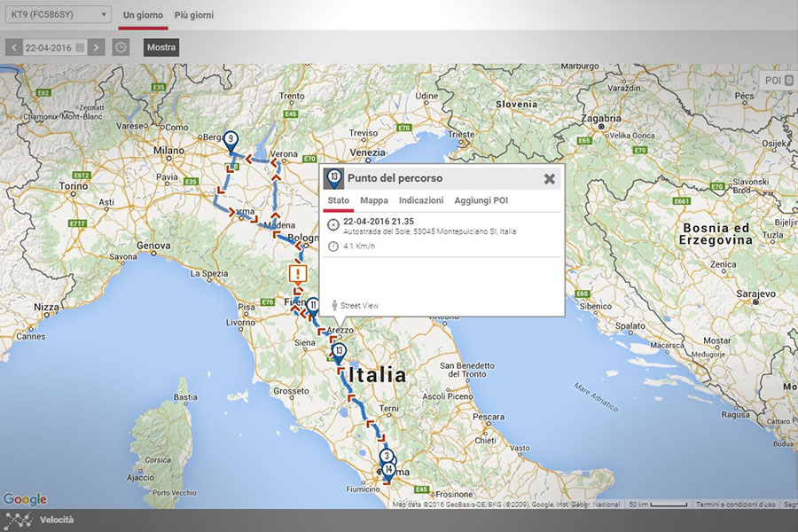Image resolution: width=798 pixels, height=532 pixels.
Task: Click the speed value 4.1 Km/h
Action: tap(359, 246)
